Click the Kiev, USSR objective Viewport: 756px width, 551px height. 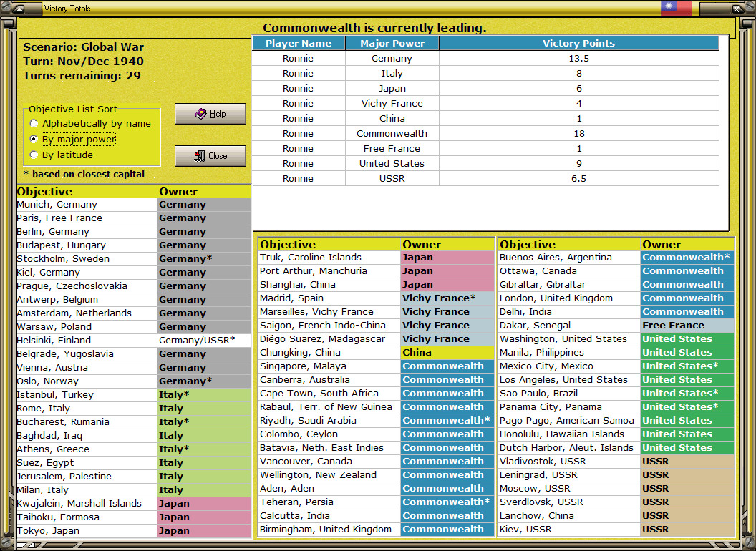coord(569,530)
